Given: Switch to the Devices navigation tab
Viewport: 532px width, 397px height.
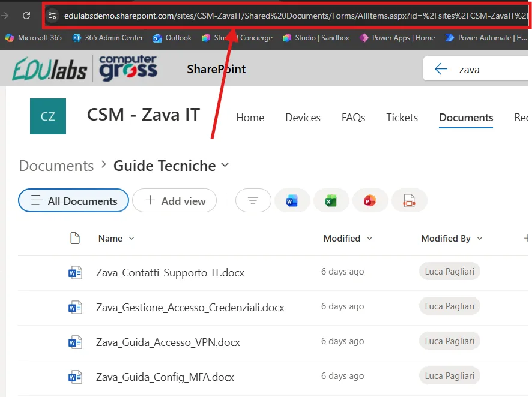Looking at the screenshot, I should click(x=303, y=118).
